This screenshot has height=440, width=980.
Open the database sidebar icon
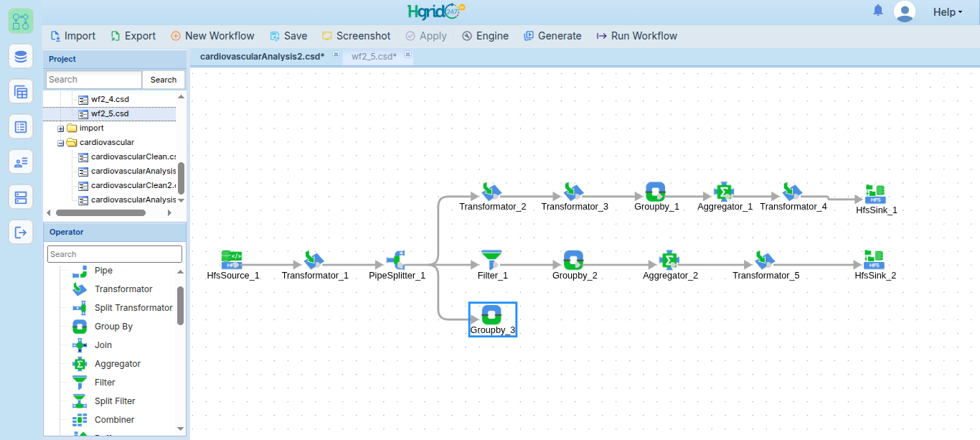point(21,56)
